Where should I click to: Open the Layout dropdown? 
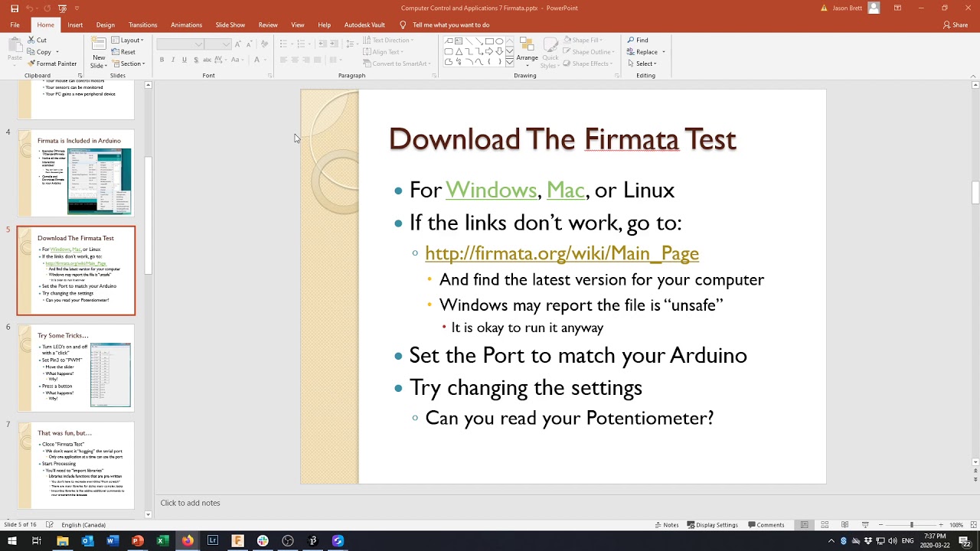(127, 40)
